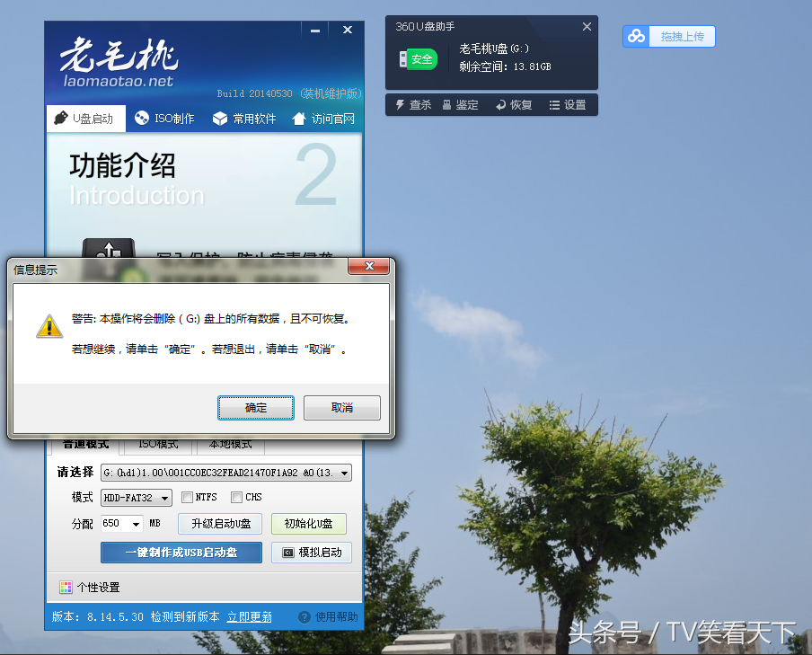The image size is (812, 655).
Task: Select the ISO模式 mode tab
Action: click(x=158, y=445)
